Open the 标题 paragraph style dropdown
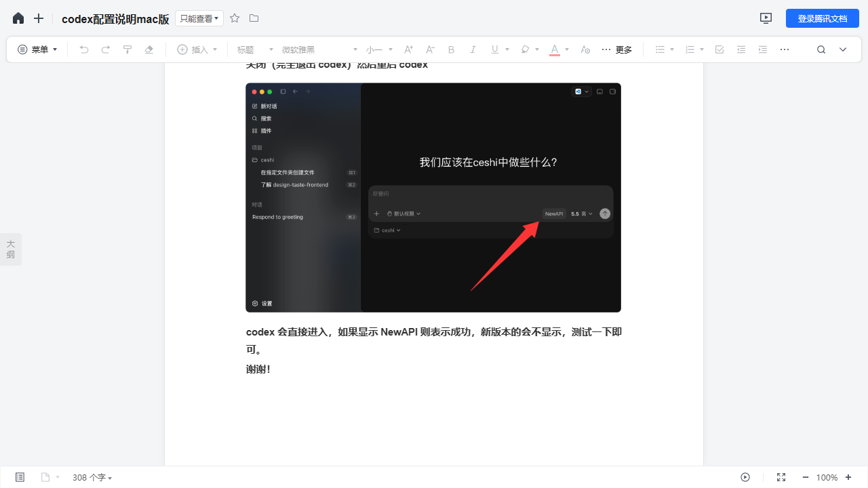Screen dimensions: 868x488 255,49
